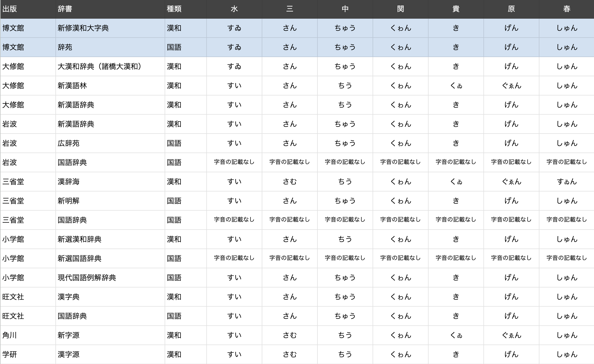Select ぐゑん in the 新字源 row
594x364 pixels.
(x=511, y=335)
